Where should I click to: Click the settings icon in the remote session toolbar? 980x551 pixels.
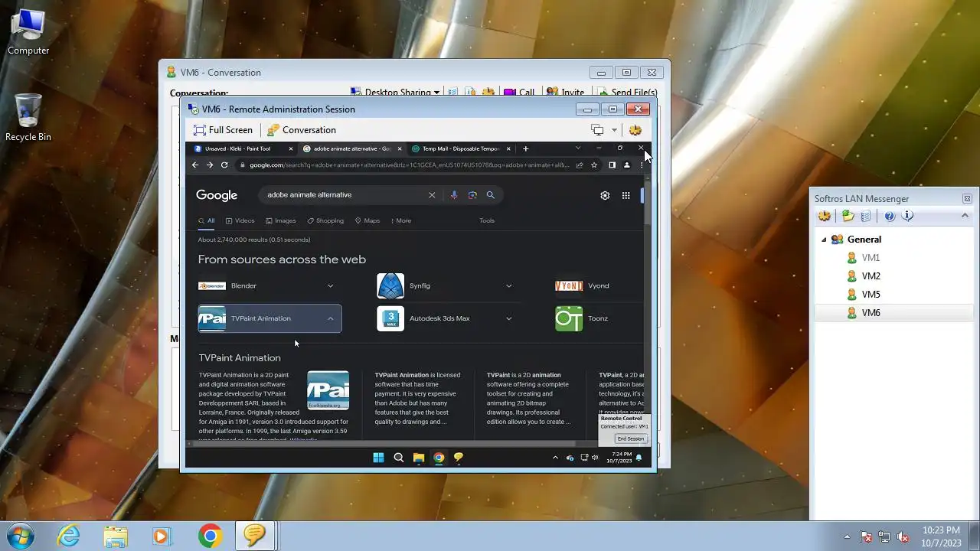(635, 130)
